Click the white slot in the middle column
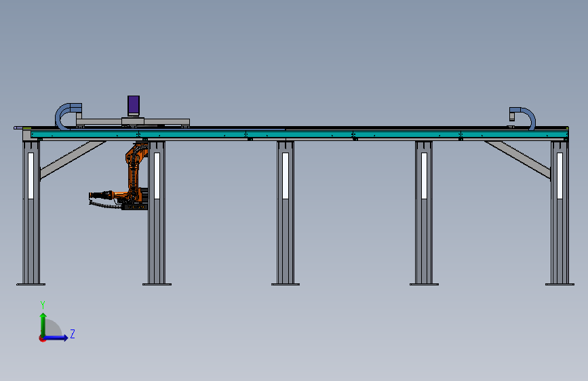This screenshot has height=381, width=588. 286,176
